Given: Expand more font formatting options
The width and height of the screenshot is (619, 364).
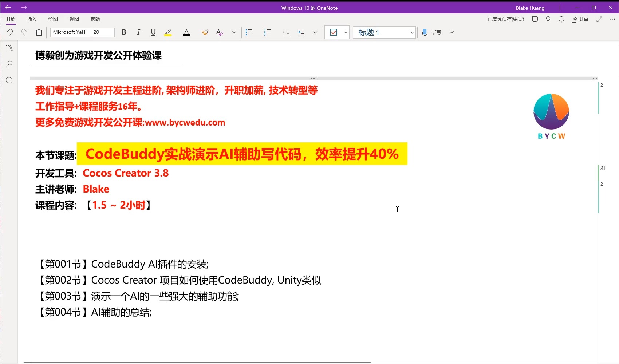Looking at the screenshot, I should (234, 32).
